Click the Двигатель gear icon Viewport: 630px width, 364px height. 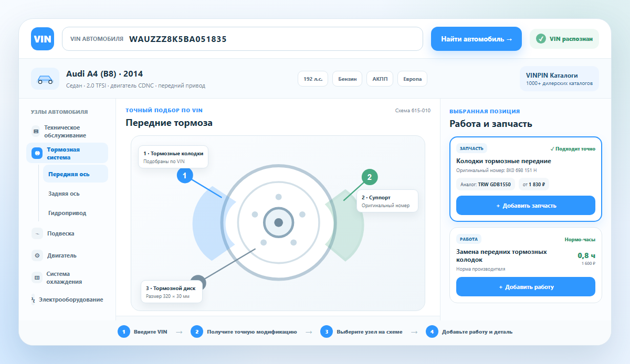coord(37,255)
